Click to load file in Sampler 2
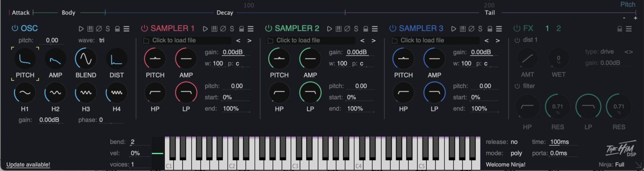 [298, 41]
